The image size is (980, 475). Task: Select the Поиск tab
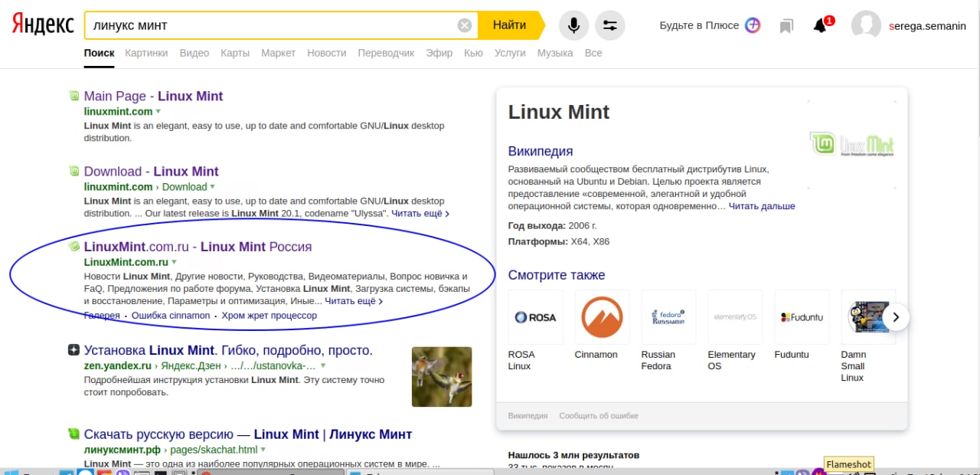(100, 53)
